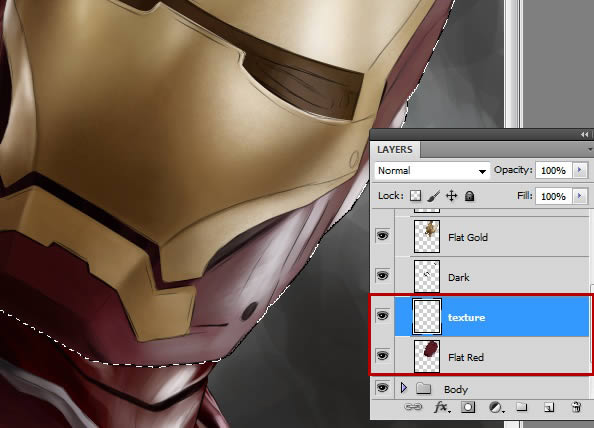Select the Flat Red layer
The width and height of the screenshot is (594, 428).
coord(492,356)
